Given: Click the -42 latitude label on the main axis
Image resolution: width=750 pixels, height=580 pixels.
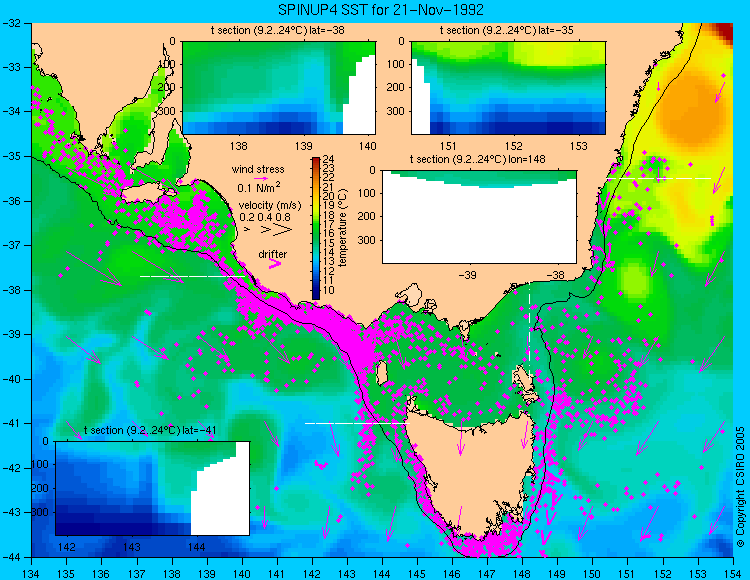Looking at the screenshot, I should 11,468.
